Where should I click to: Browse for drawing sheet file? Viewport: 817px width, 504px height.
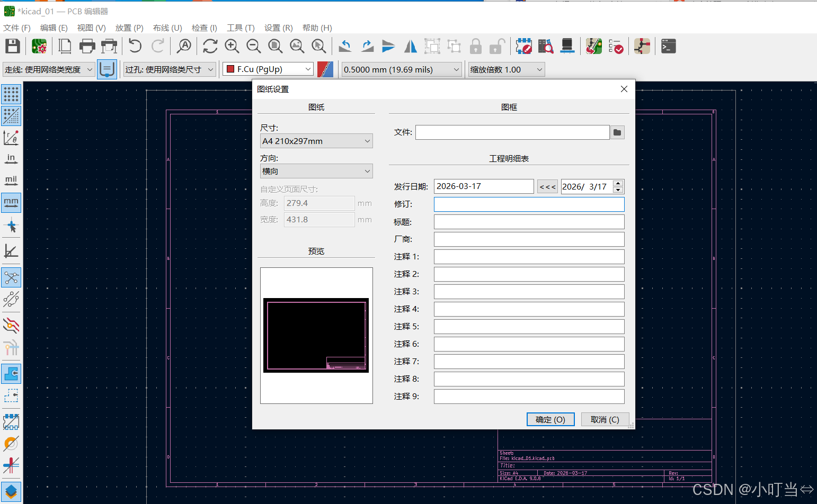pyautogui.click(x=617, y=132)
